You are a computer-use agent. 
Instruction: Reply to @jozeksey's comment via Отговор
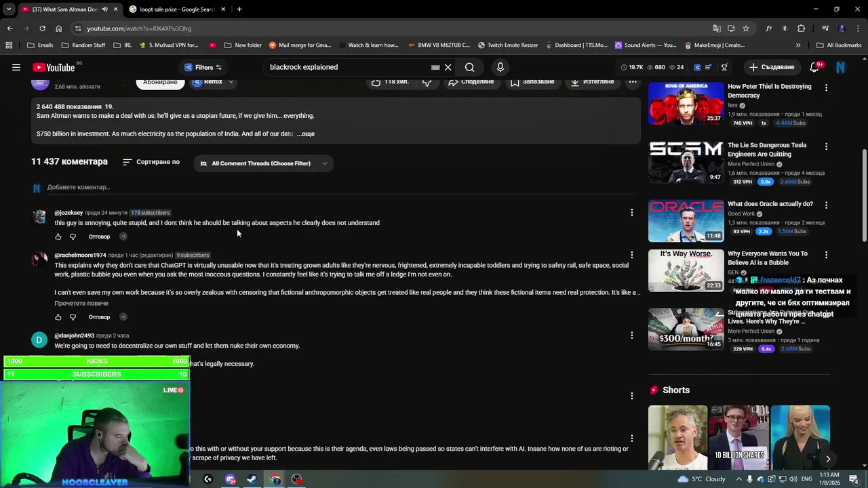point(99,237)
